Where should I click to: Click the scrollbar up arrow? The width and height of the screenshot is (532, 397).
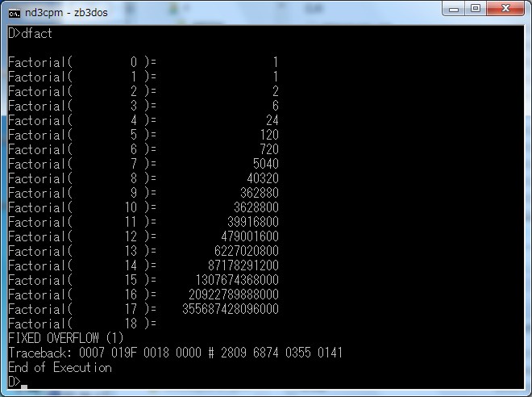[x=519, y=32]
